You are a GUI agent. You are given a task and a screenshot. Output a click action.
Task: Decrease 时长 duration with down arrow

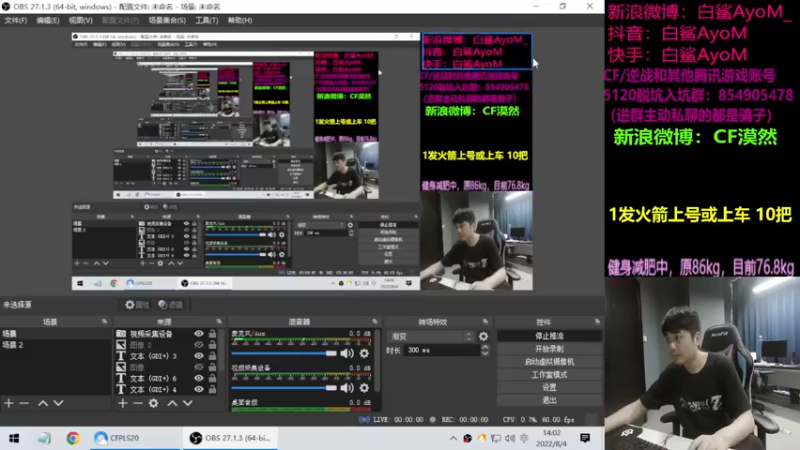point(485,353)
